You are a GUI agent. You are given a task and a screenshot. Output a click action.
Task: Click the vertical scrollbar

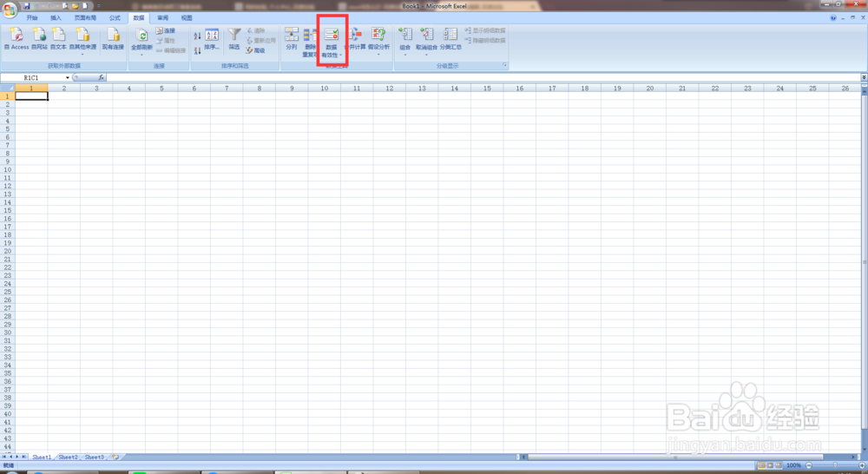[865, 261]
